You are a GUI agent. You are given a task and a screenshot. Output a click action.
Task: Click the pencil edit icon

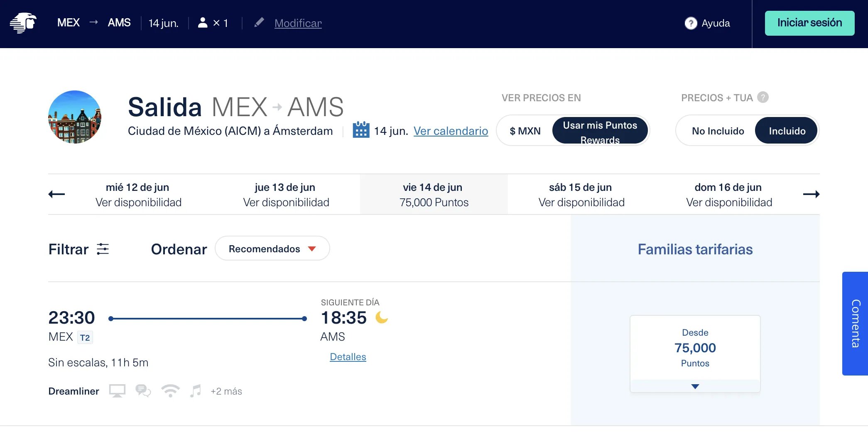pos(259,22)
